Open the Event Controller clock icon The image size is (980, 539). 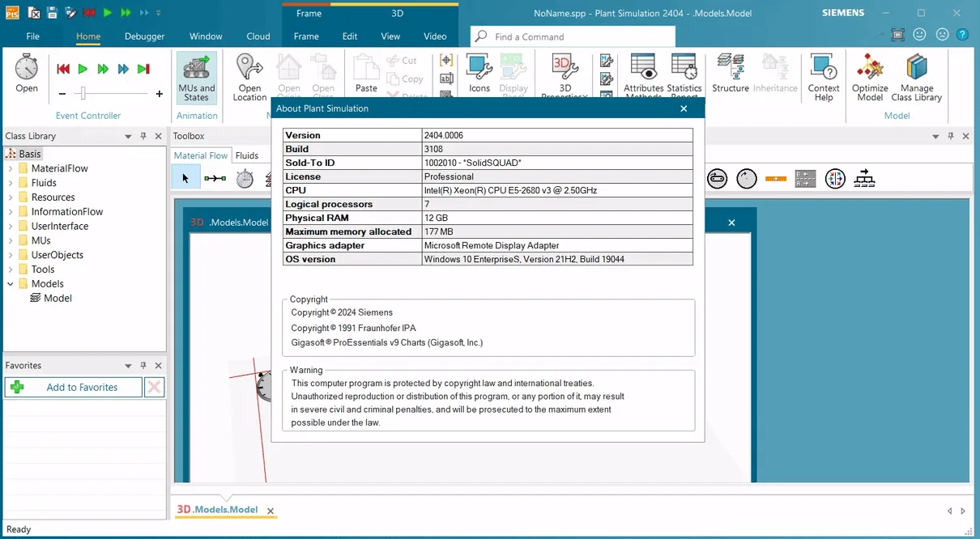[27, 74]
